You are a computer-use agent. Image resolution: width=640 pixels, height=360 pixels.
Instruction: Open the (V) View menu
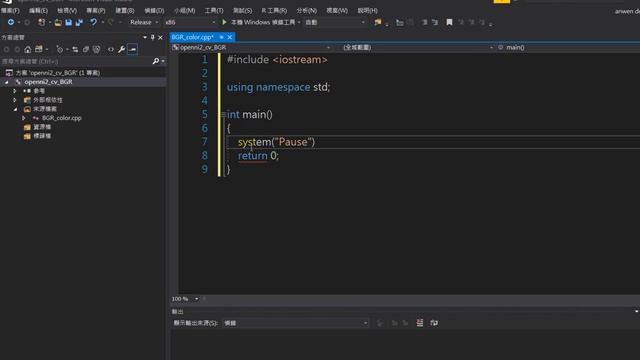coord(67,10)
